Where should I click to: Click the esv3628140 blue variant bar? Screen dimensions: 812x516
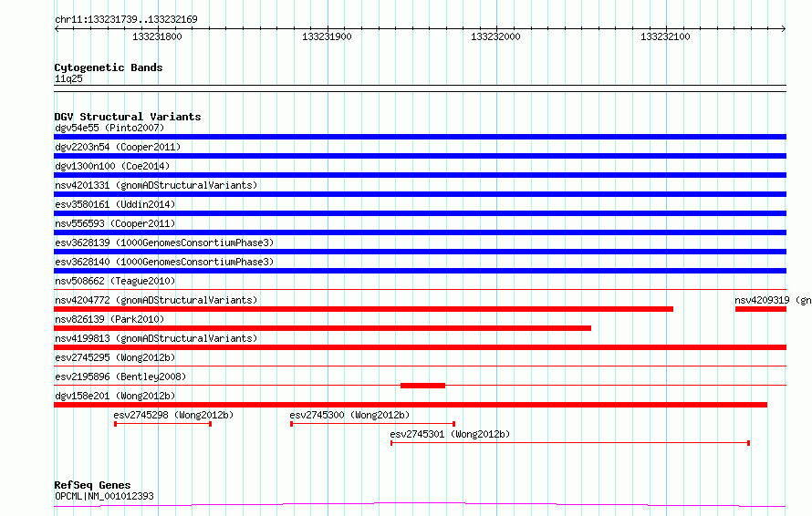pos(420,271)
